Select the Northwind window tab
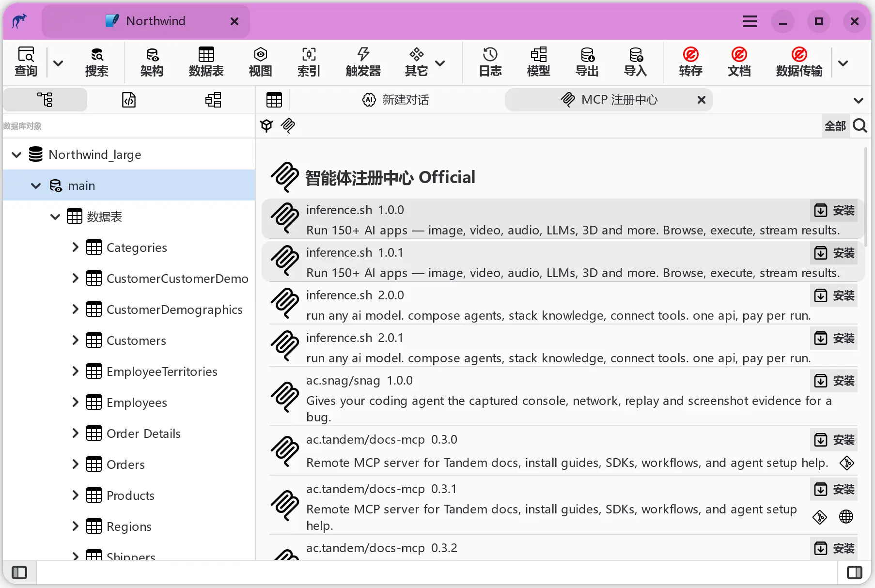Image resolution: width=875 pixels, height=588 pixels. 146,21
